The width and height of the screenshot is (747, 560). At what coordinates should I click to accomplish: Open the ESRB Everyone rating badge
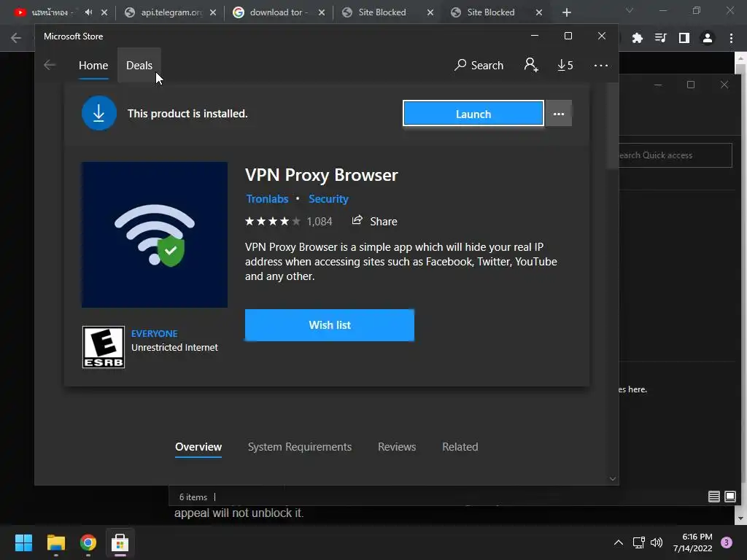click(x=104, y=347)
